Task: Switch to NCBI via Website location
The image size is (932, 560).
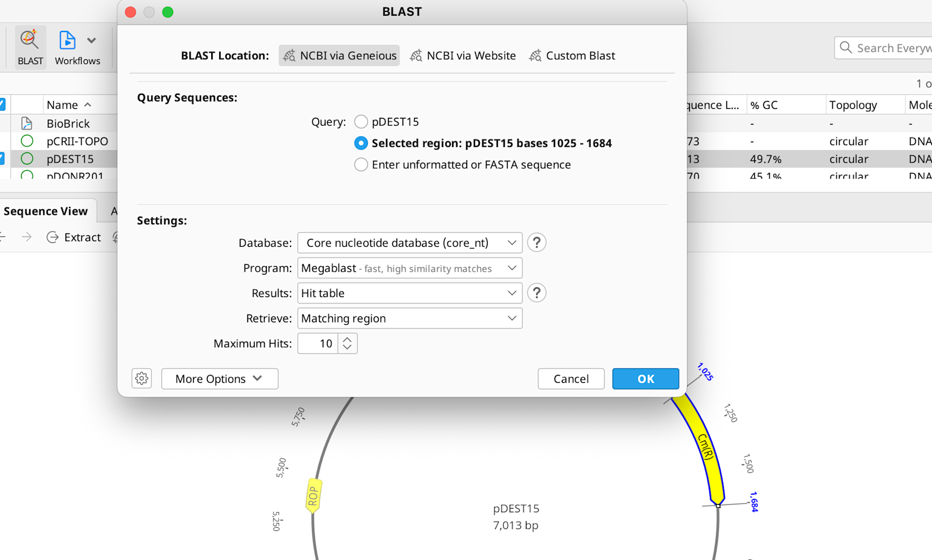Action: click(463, 56)
